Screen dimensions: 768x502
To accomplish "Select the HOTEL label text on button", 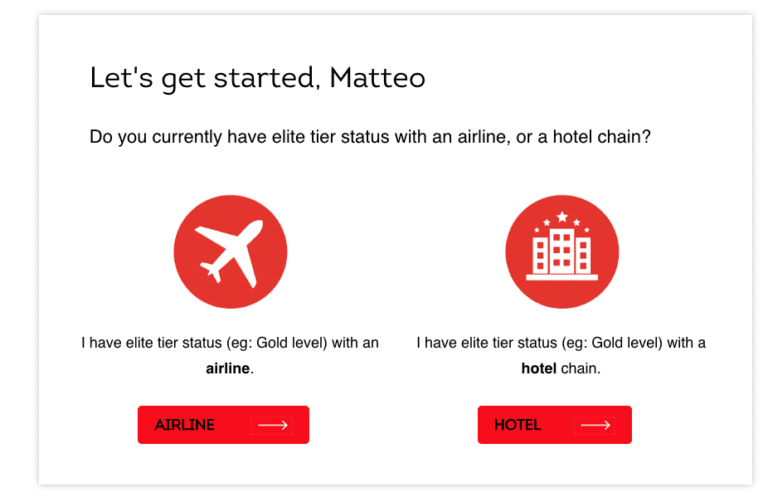I will pos(517,425).
